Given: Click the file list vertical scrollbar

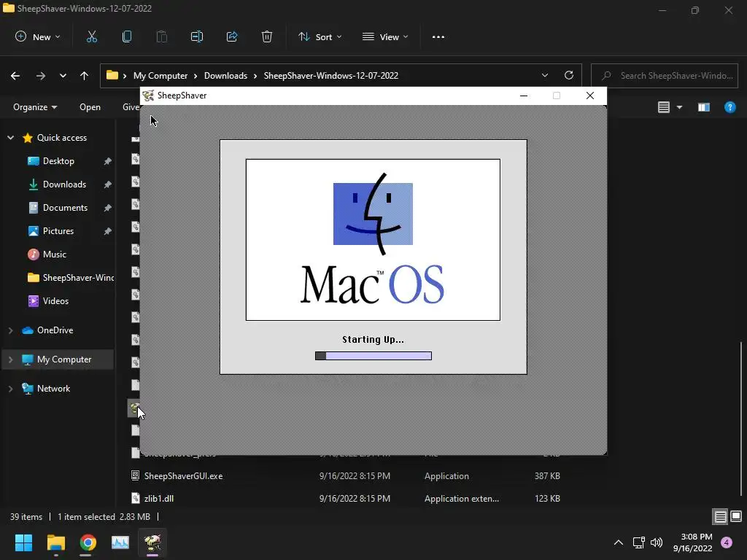Looking at the screenshot, I should coord(741,419).
